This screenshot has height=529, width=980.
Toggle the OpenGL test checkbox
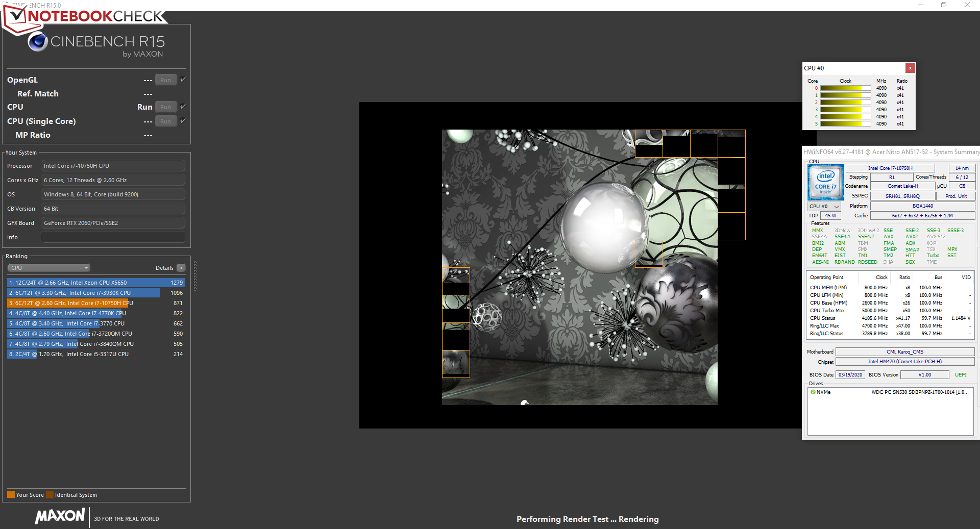pyautogui.click(x=183, y=80)
